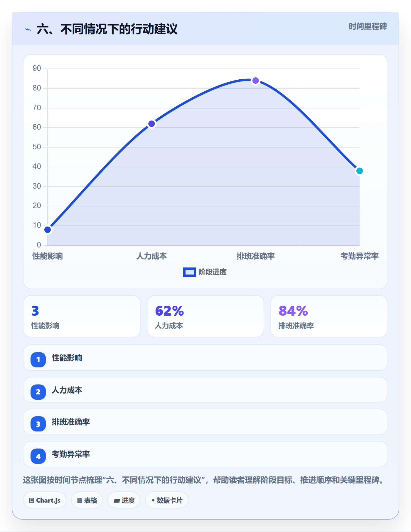Viewport: 411px width, 532px height.
Task: Click the 性能影响 x-axis label
Action: (x=48, y=256)
